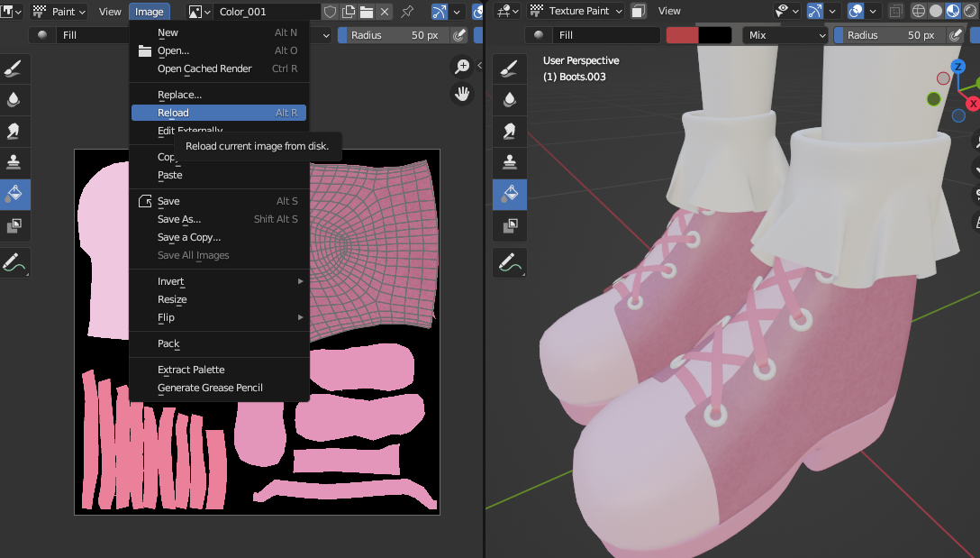Switch to solid viewport shading

coord(936,11)
